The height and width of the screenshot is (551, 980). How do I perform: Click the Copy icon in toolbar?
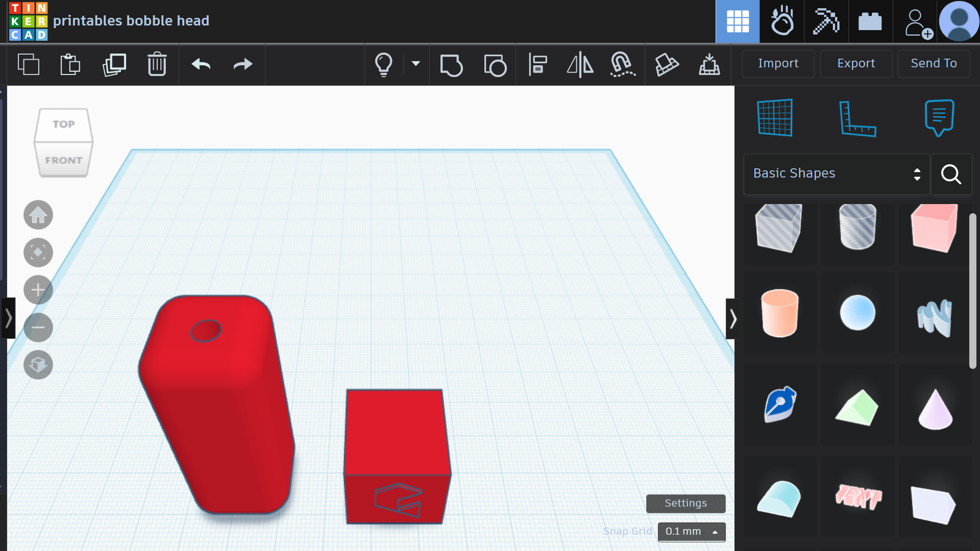29,64
